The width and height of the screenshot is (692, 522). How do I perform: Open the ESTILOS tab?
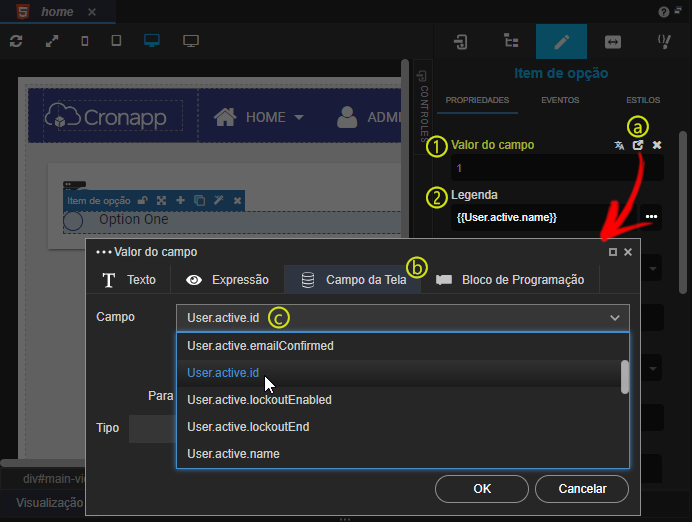643,100
